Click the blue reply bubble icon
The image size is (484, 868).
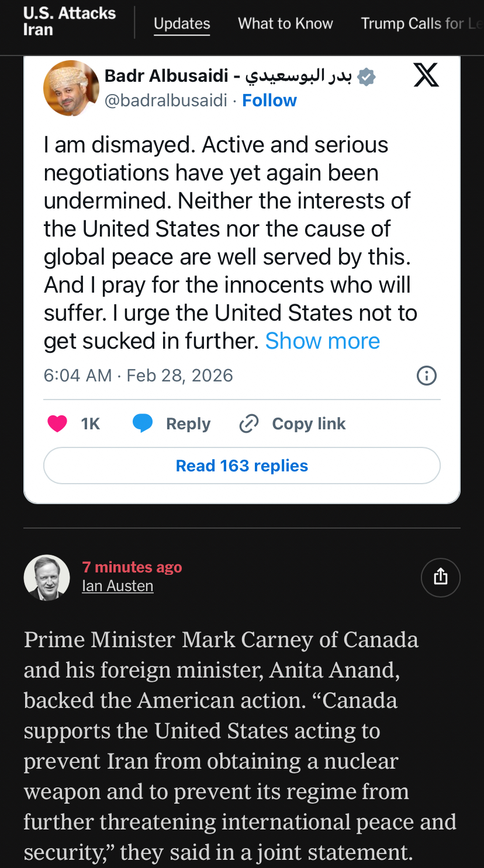coord(143,423)
